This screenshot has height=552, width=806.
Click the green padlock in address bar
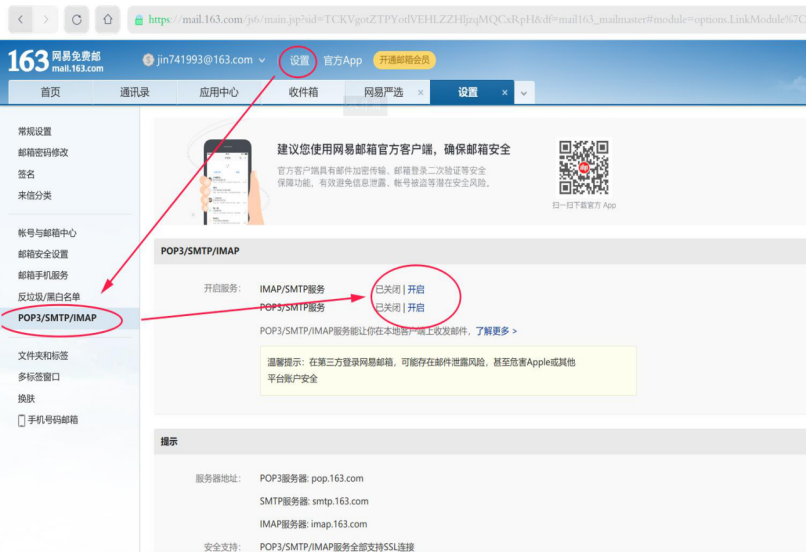tap(139, 20)
